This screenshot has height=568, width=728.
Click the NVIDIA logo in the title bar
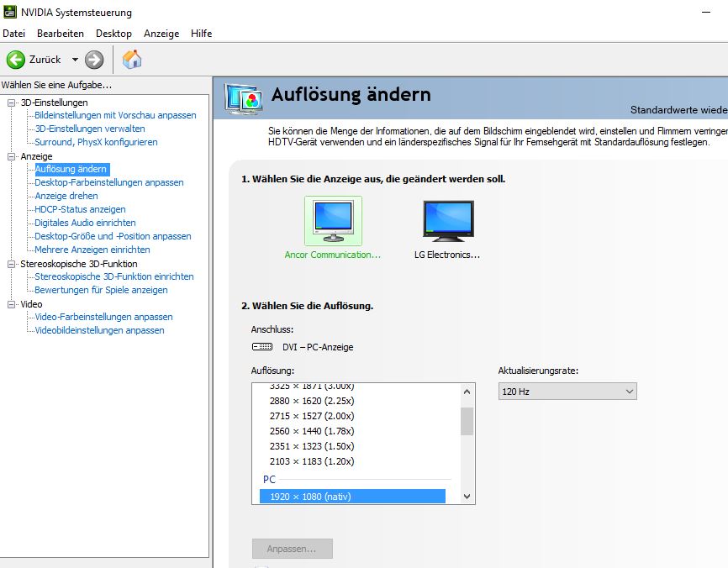pos(10,12)
